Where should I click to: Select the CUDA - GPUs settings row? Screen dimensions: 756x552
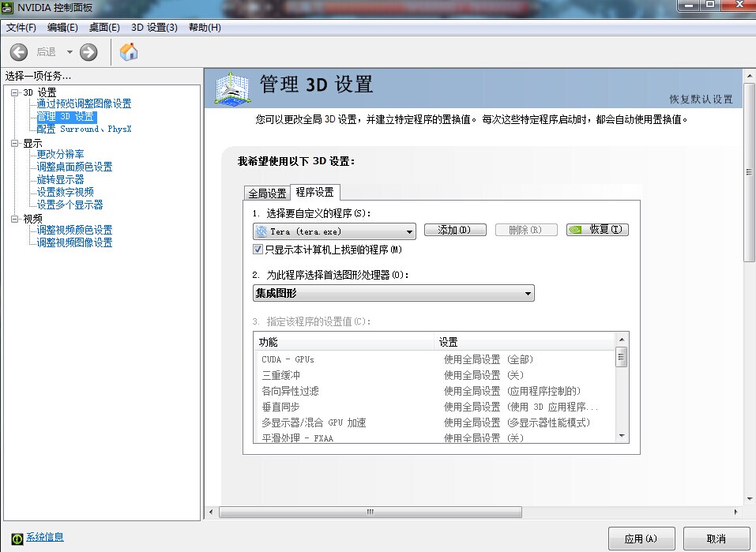coord(434,359)
